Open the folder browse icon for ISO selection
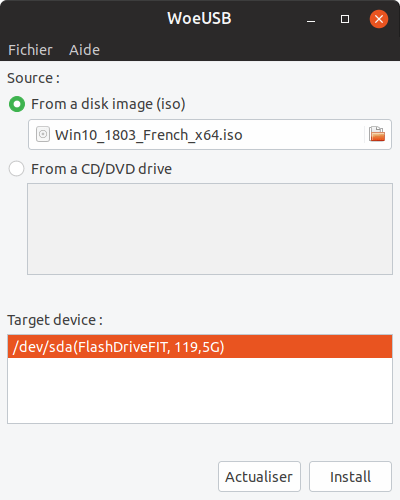 click(377, 134)
